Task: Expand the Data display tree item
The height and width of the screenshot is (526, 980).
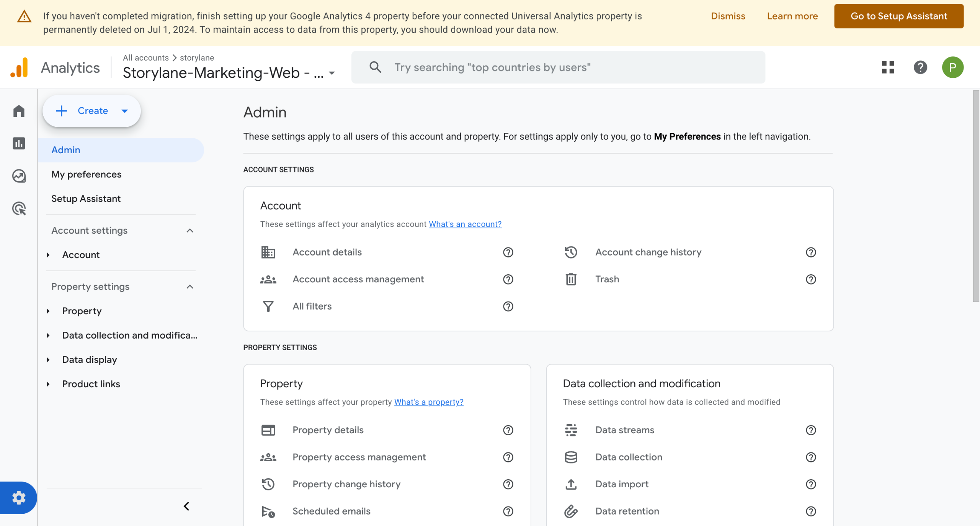Action: click(x=48, y=360)
